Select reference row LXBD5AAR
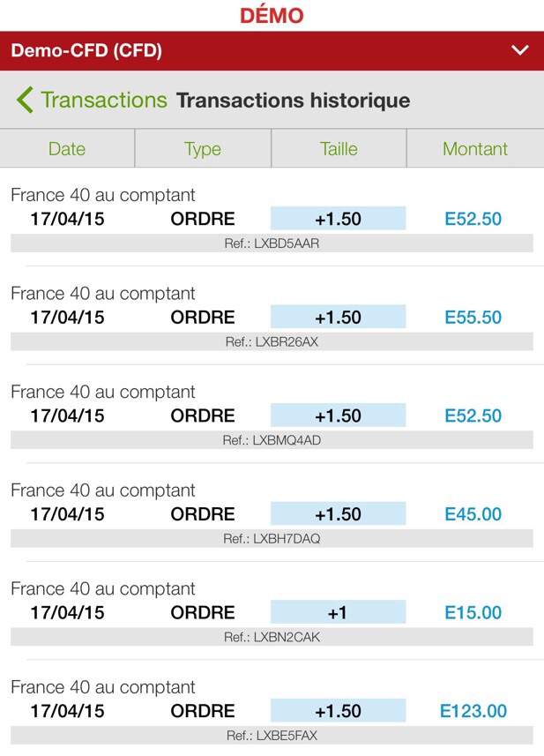This screenshot has width=544, height=756. (x=272, y=243)
